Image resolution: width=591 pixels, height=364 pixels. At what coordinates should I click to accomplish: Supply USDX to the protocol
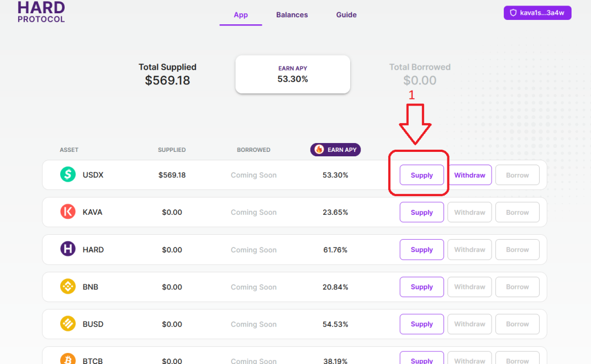click(422, 175)
